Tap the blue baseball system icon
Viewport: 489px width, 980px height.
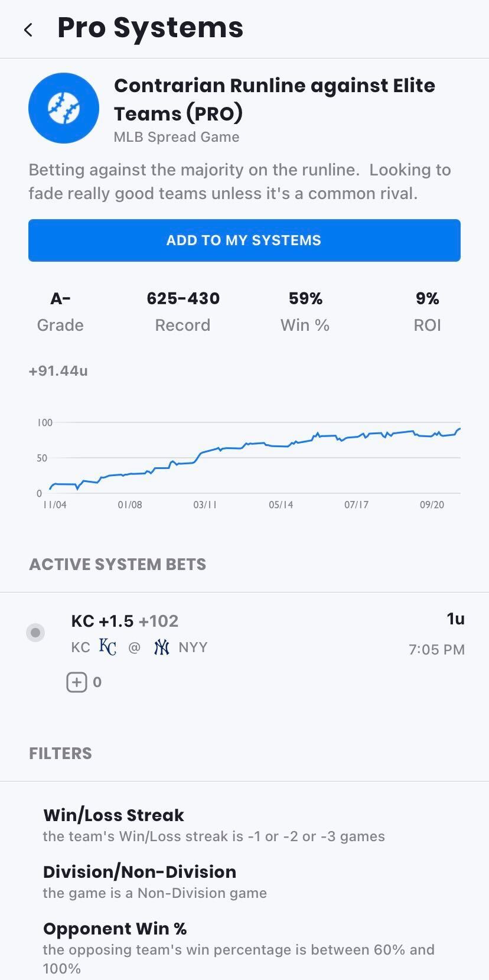(64, 108)
